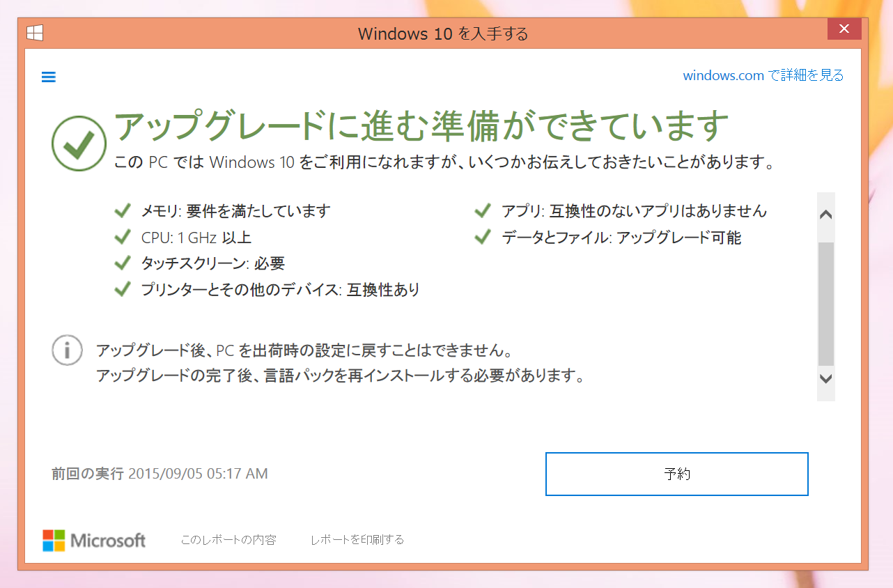Click text アプリ: 互換性のないアプリはありません

635,210
